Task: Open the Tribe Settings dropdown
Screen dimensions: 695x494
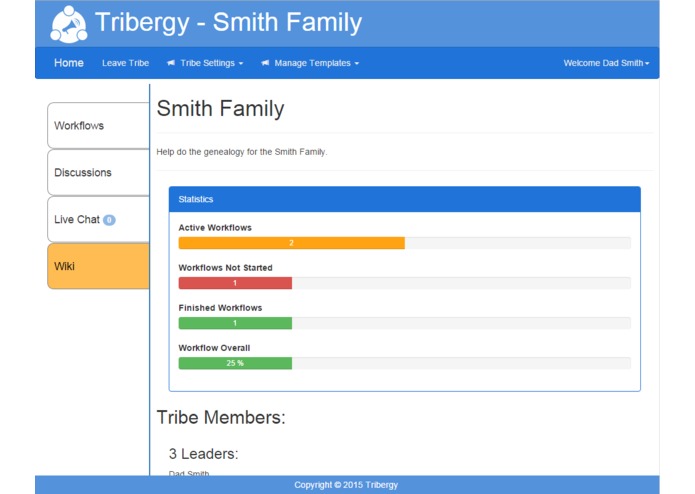Action: 205,63
